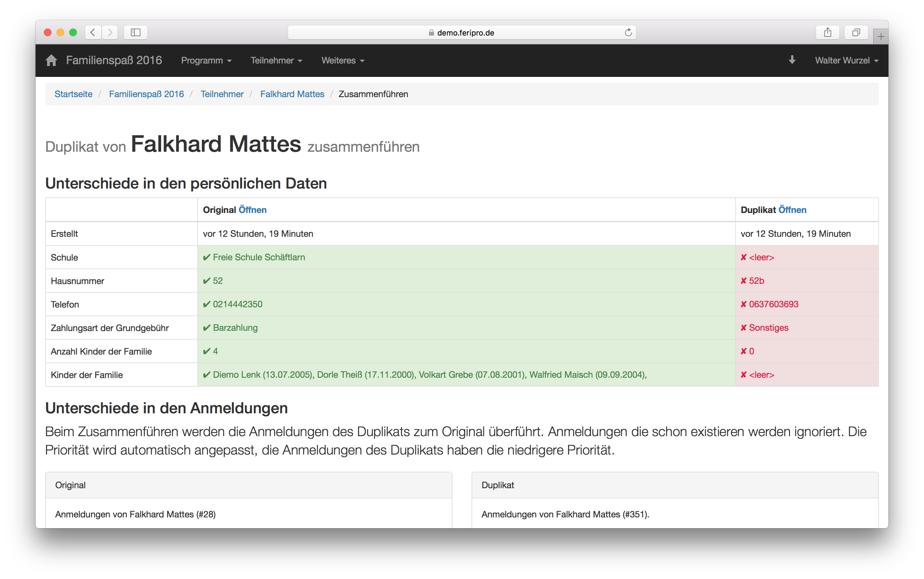Open the Weiteres dropdown menu
The height and width of the screenshot is (579, 924).
343,61
